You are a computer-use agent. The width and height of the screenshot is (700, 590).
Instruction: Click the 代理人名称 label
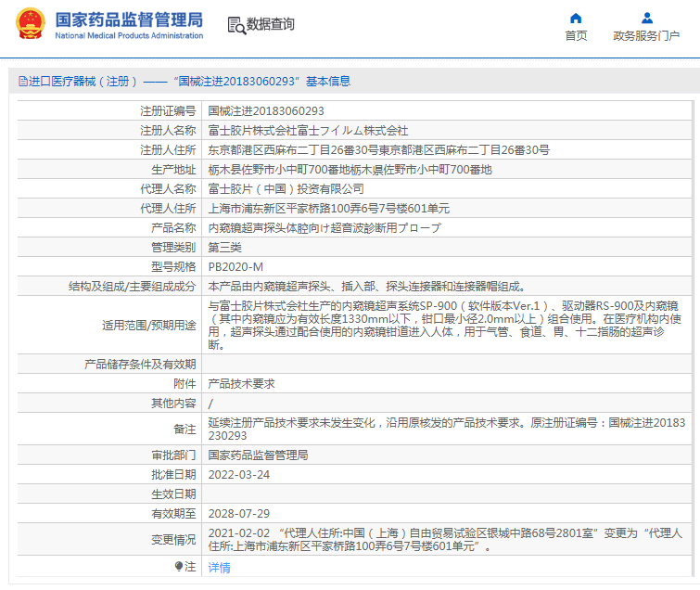pos(168,189)
